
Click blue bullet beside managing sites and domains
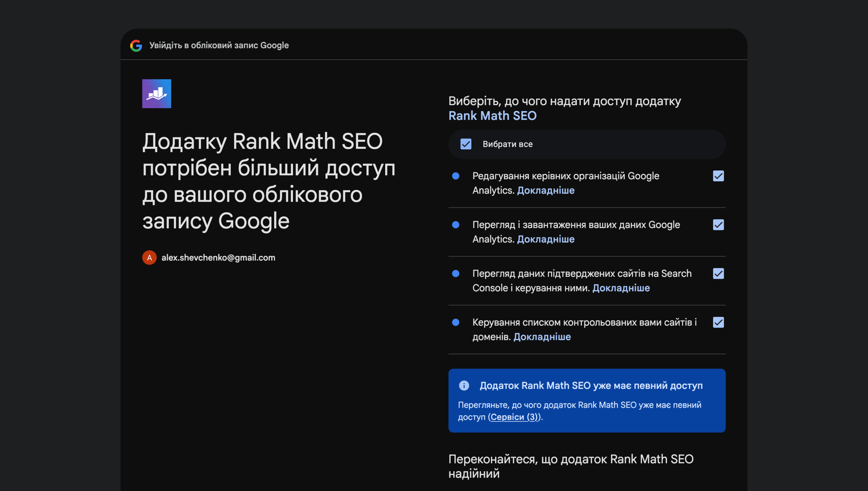pyautogui.click(x=456, y=322)
